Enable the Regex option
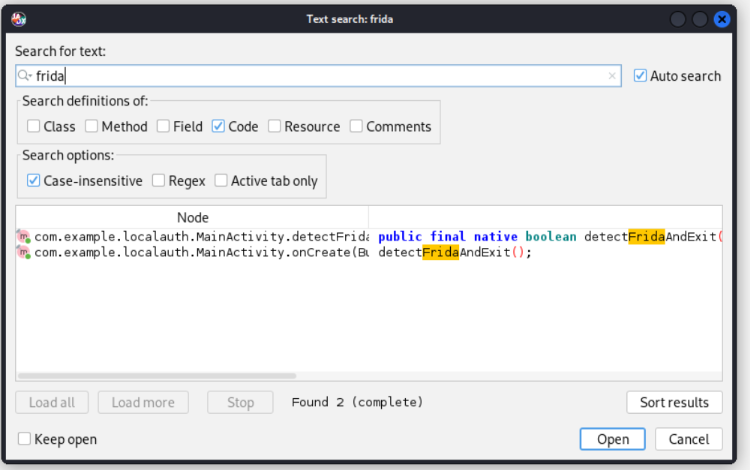The image size is (750, 470). pyautogui.click(x=160, y=181)
